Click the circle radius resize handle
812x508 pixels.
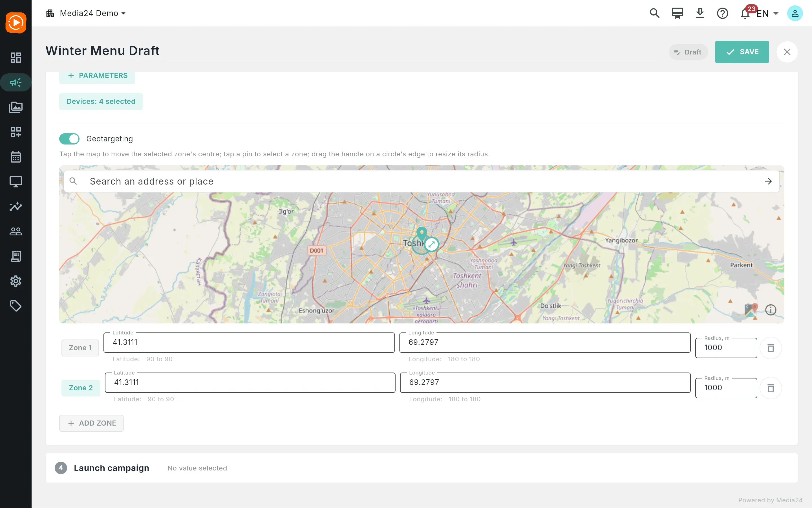pos(431,244)
